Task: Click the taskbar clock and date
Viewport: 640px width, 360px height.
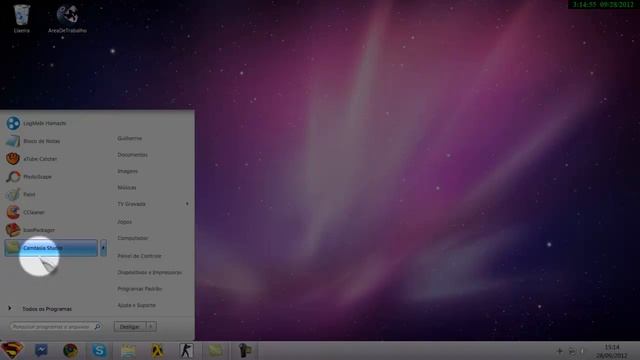Action: pyautogui.click(x=611, y=351)
